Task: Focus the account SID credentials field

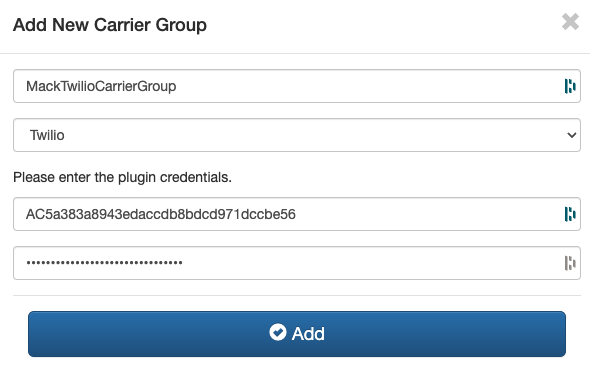Action: 297,214
